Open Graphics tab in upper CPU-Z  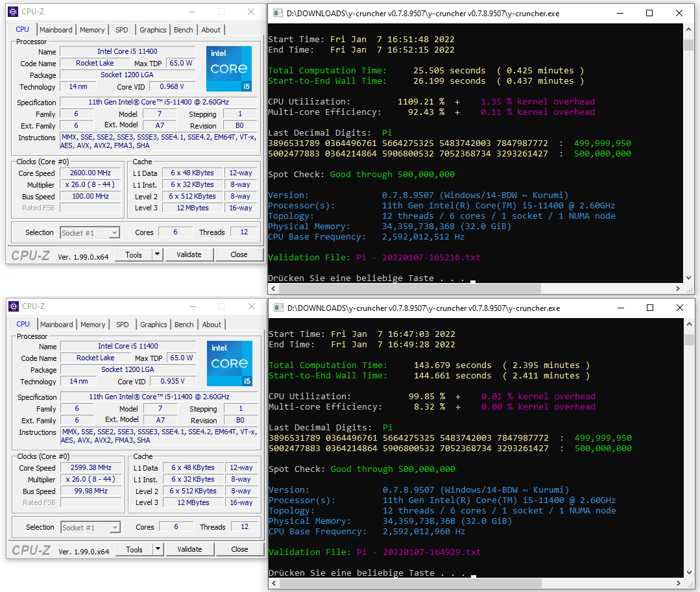click(152, 30)
